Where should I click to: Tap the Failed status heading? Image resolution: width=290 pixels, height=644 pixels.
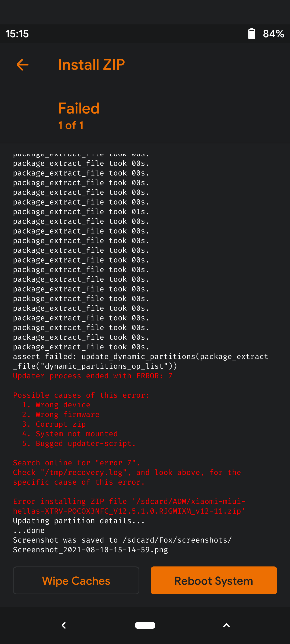click(x=79, y=108)
